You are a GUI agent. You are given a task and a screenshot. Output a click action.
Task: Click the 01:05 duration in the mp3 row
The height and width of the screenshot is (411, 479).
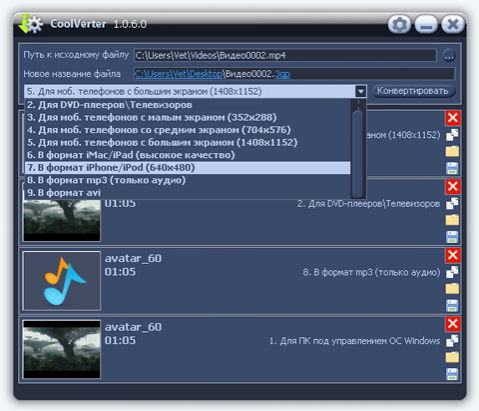tap(120, 272)
